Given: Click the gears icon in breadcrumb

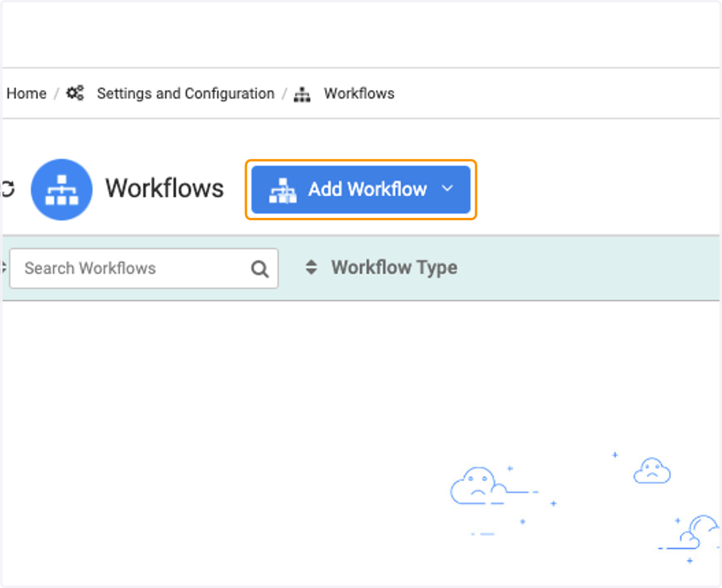Looking at the screenshot, I should (75, 93).
